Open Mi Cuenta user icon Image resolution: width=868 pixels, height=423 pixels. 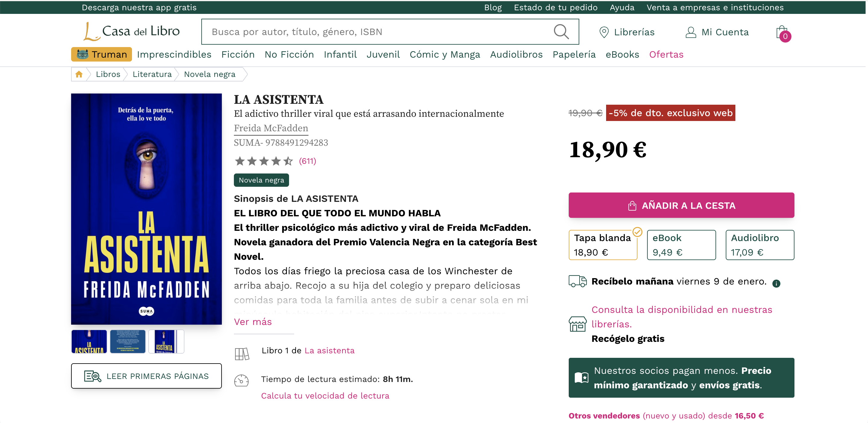690,32
